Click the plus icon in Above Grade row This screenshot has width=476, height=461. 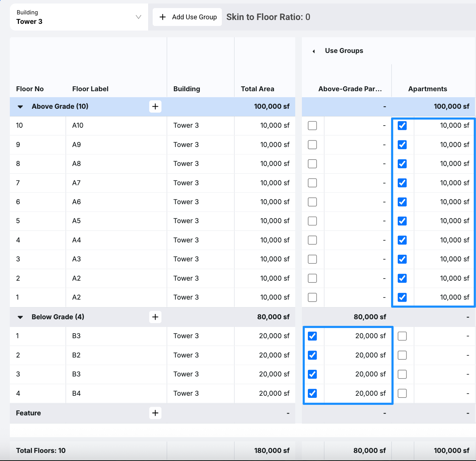[155, 106]
